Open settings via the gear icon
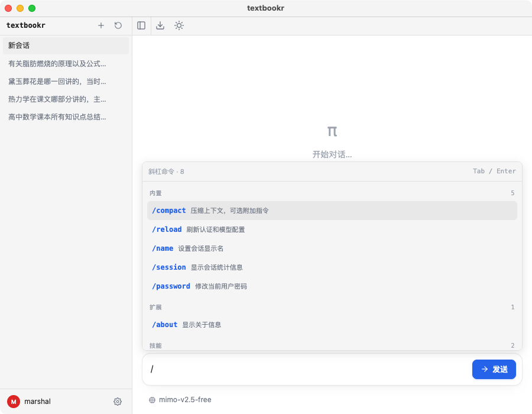The height and width of the screenshot is (414, 532). click(x=118, y=402)
